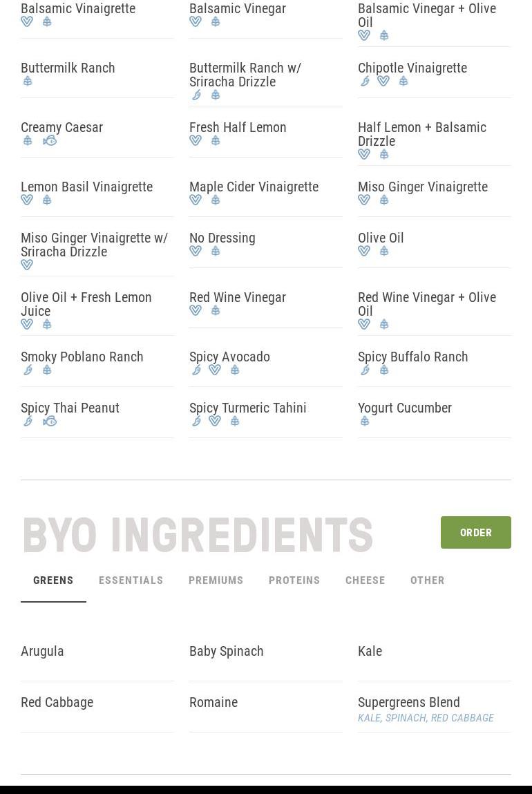532x794 pixels.
Task: Click the fish icon under Creamy Caesar
Action: pos(50,141)
